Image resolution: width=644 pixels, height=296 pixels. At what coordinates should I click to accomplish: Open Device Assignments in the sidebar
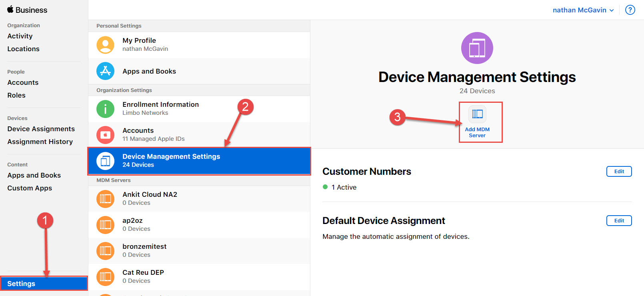41,129
